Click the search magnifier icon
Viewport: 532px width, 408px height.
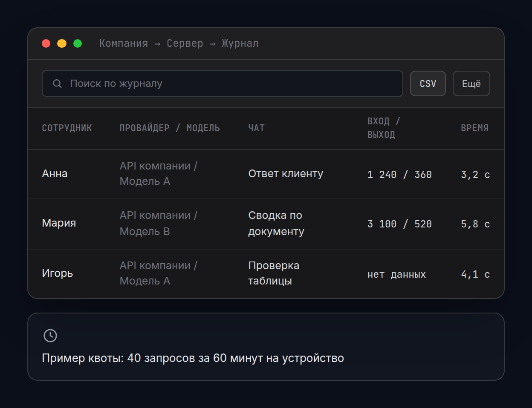coord(57,83)
